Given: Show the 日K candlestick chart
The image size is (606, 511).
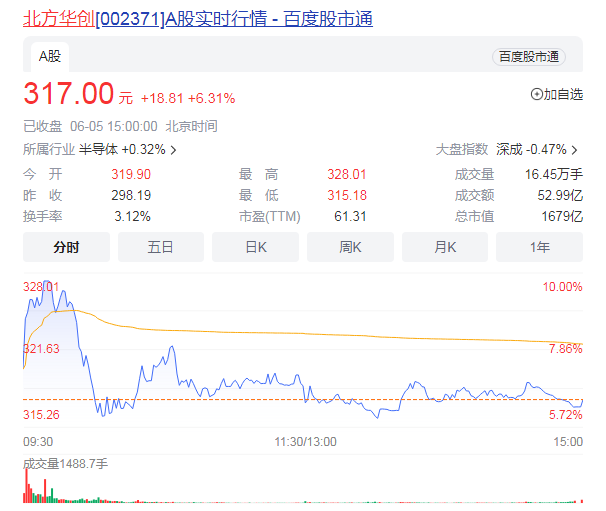Looking at the screenshot, I should [x=255, y=247].
